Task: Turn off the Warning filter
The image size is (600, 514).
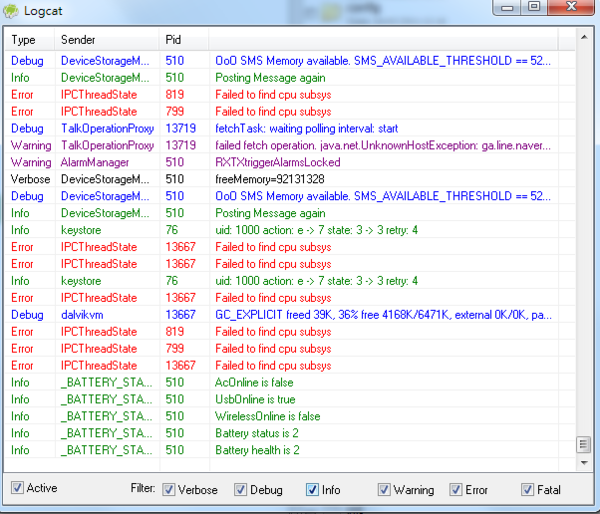Action: [384, 490]
